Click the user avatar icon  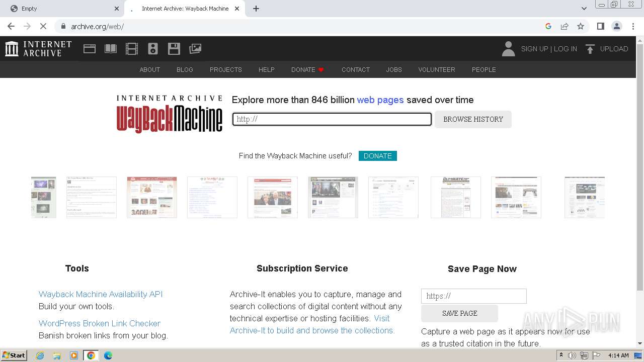click(x=508, y=49)
